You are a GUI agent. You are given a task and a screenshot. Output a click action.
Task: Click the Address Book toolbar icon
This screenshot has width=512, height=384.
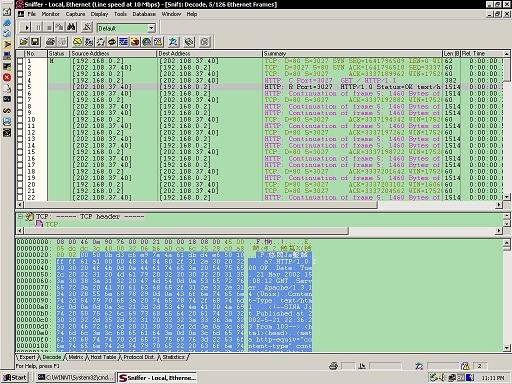point(189,42)
